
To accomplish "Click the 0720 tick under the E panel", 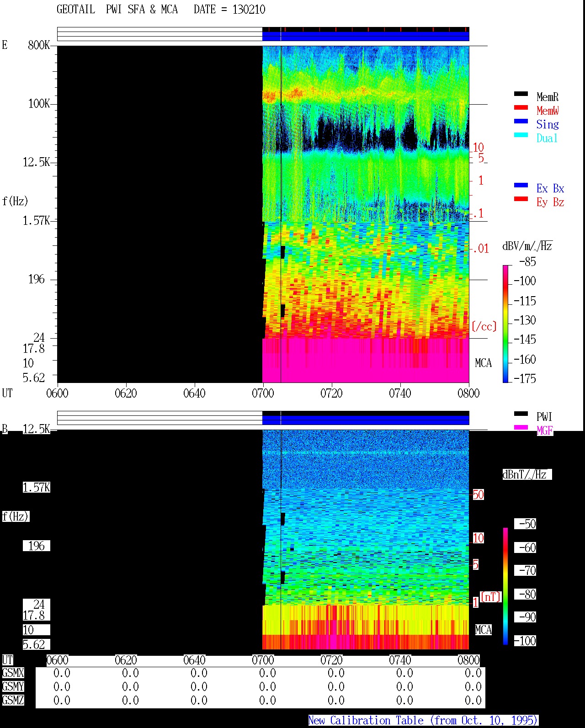I will pyautogui.click(x=331, y=393).
